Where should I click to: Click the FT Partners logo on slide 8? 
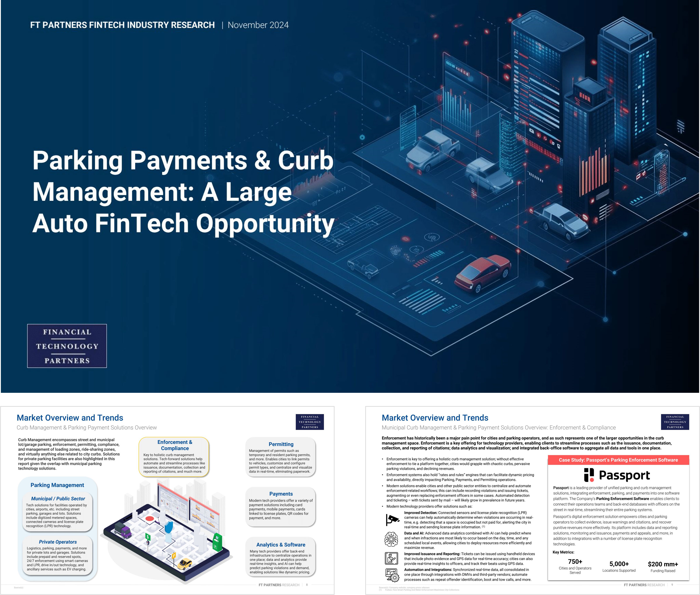coord(310,422)
